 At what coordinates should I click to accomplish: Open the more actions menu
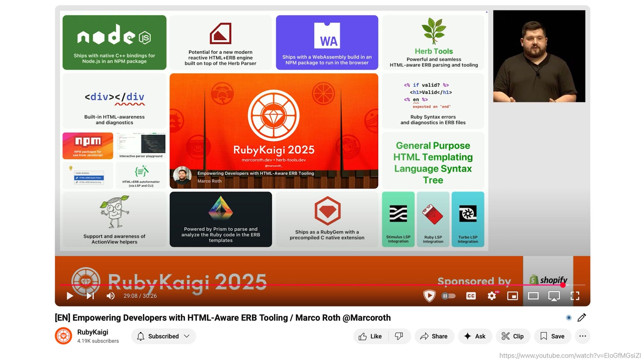(583, 336)
